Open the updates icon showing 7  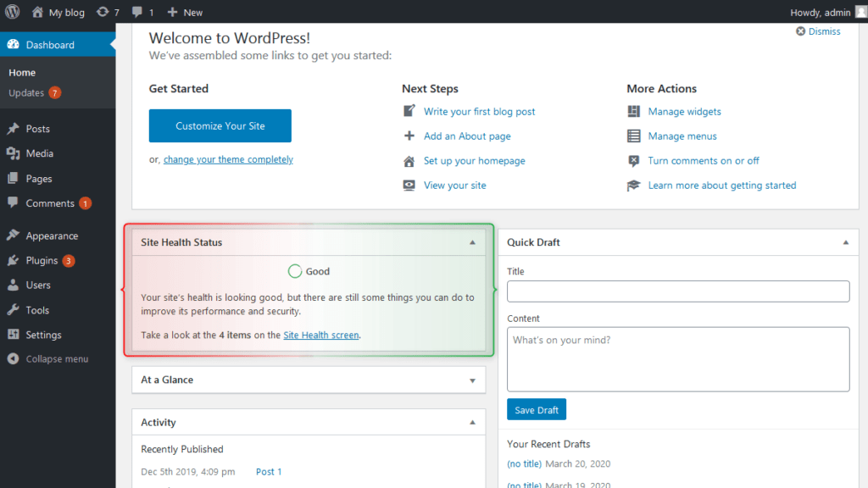tap(103, 12)
